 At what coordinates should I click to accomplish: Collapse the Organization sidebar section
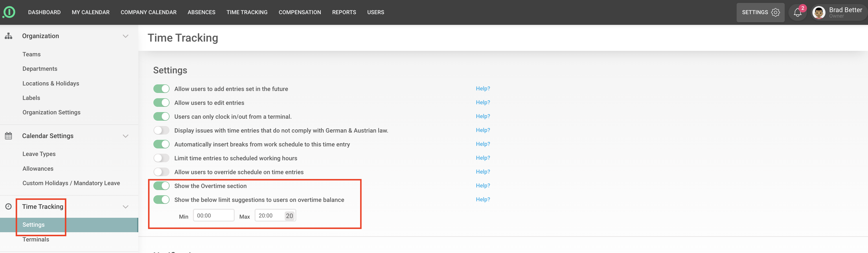(x=125, y=36)
